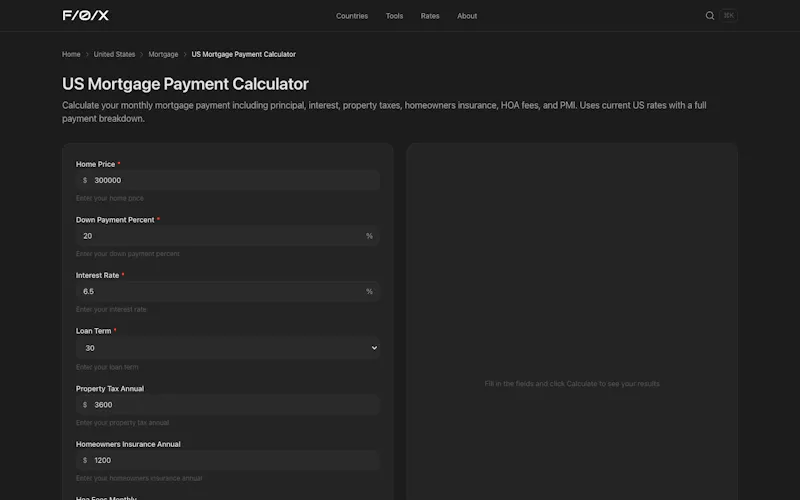
Task: Click the Property Tax Annual input
Action: pos(228,405)
